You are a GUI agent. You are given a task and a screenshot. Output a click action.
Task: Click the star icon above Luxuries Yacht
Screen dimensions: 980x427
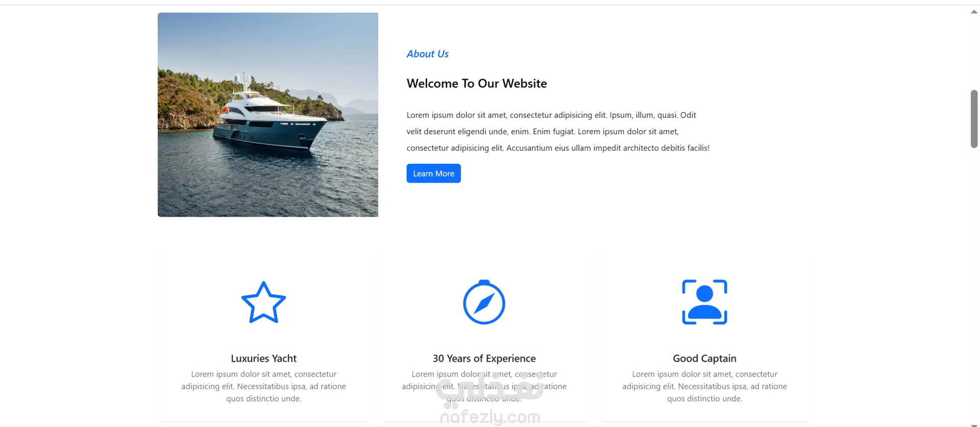tap(263, 302)
